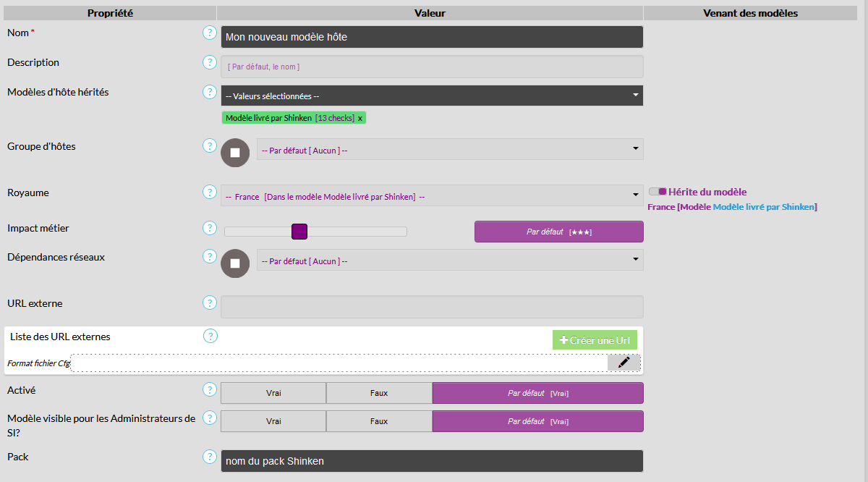Click the Créer une Url button
The height and width of the screenshot is (482, 868).
[x=595, y=340]
